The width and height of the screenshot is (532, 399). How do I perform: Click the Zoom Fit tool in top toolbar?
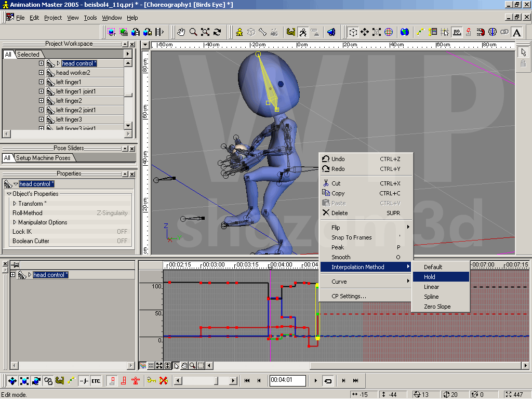click(x=205, y=32)
